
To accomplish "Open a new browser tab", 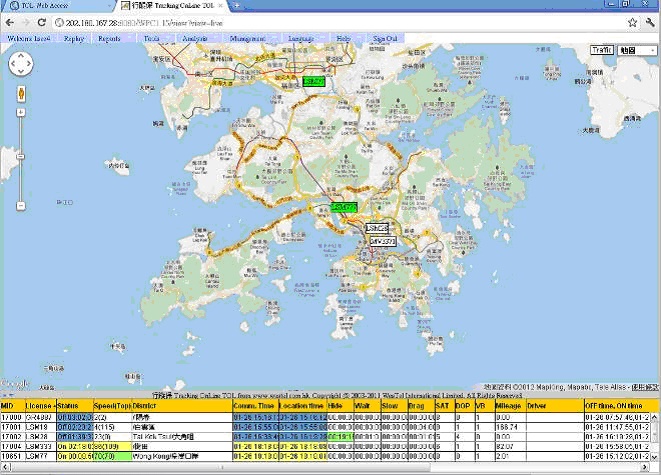I will coord(237,5).
